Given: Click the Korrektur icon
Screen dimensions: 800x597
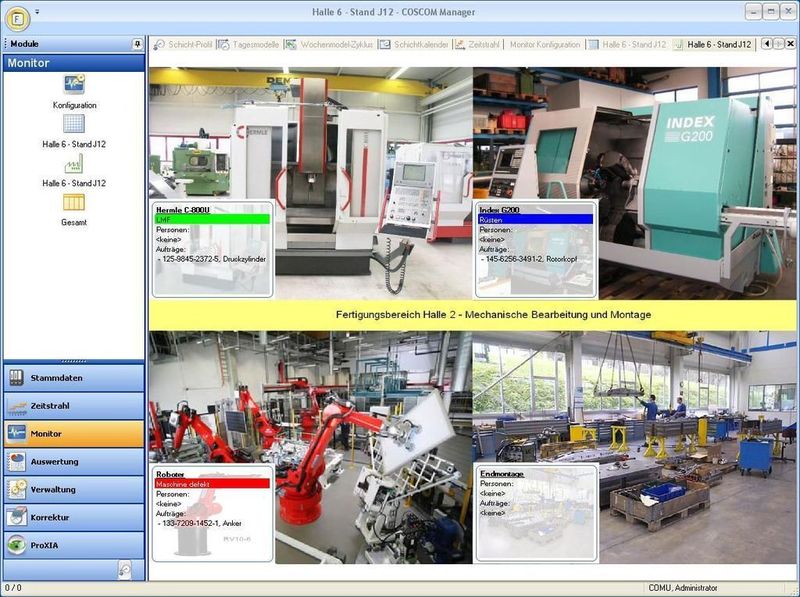Looking at the screenshot, I should 16,517.
